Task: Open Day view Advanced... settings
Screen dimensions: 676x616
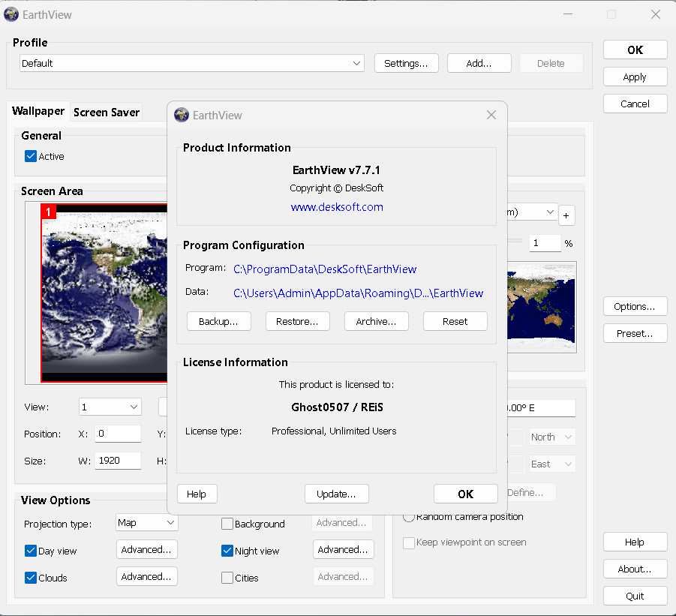Action: (146, 550)
